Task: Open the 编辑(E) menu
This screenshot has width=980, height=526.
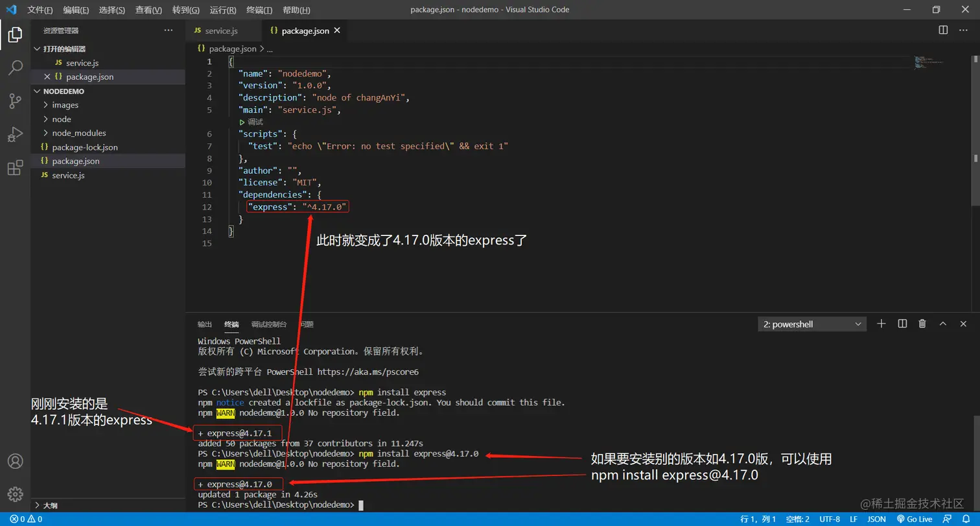Action: point(76,10)
